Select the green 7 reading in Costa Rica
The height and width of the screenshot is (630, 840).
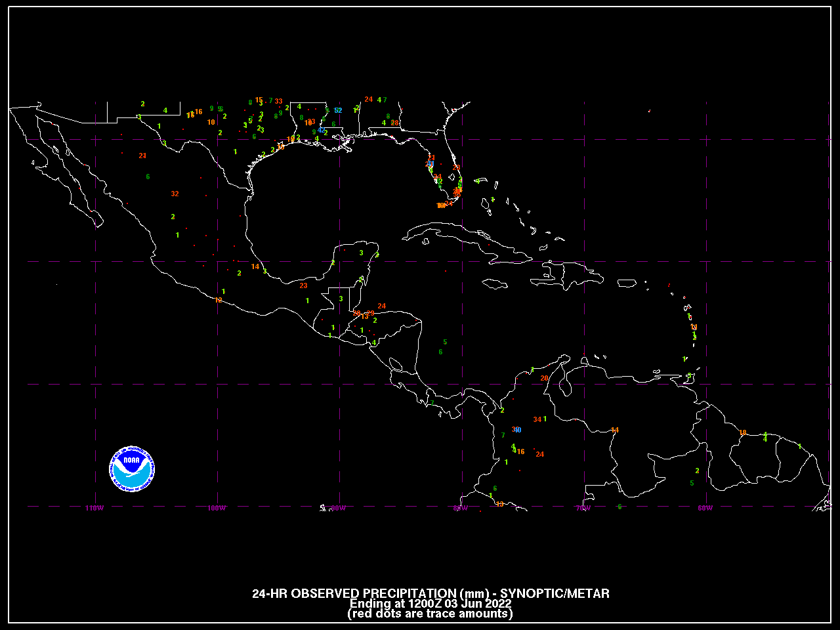432,402
